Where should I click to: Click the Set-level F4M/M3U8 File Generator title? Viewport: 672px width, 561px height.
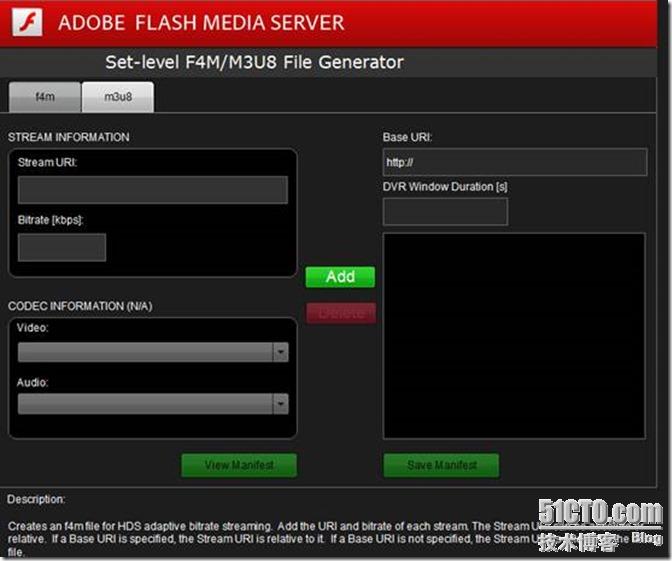coord(255,62)
